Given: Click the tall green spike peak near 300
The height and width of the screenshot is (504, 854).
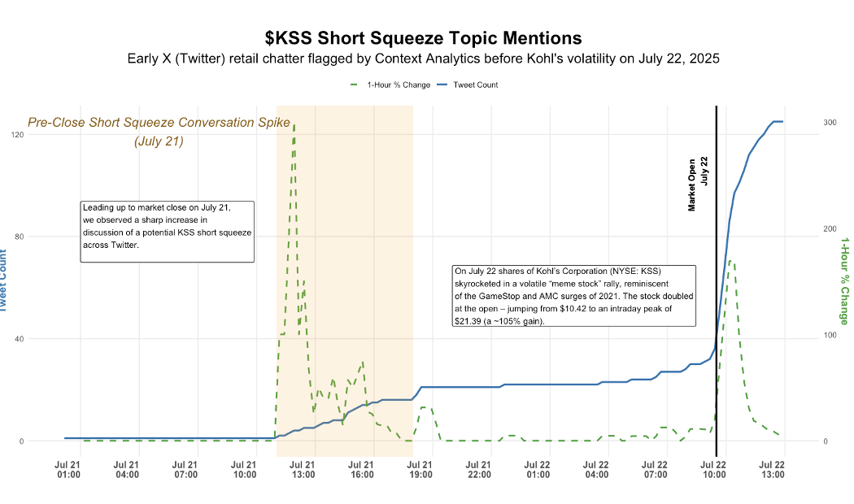Looking at the screenshot, I should tap(294, 126).
